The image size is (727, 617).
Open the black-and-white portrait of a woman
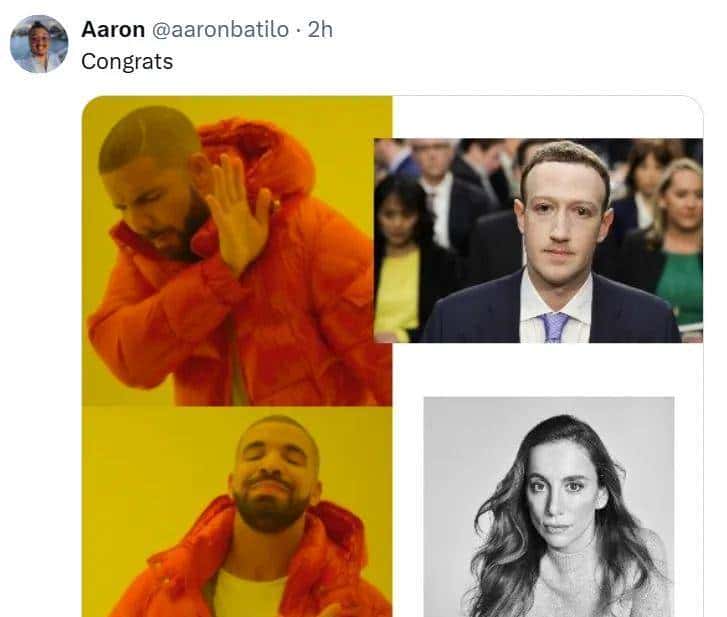(x=548, y=506)
